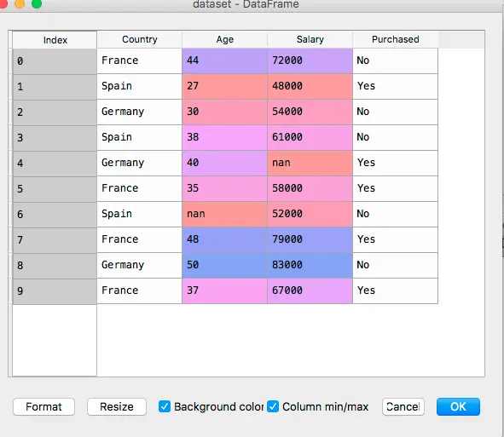The height and width of the screenshot is (437, 504).
Task: Click the Resize button
Action: coord(117,407)
